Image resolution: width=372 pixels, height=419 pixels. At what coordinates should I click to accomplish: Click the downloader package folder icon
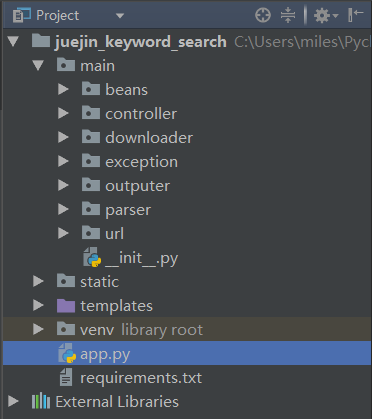tap(91, 137)
